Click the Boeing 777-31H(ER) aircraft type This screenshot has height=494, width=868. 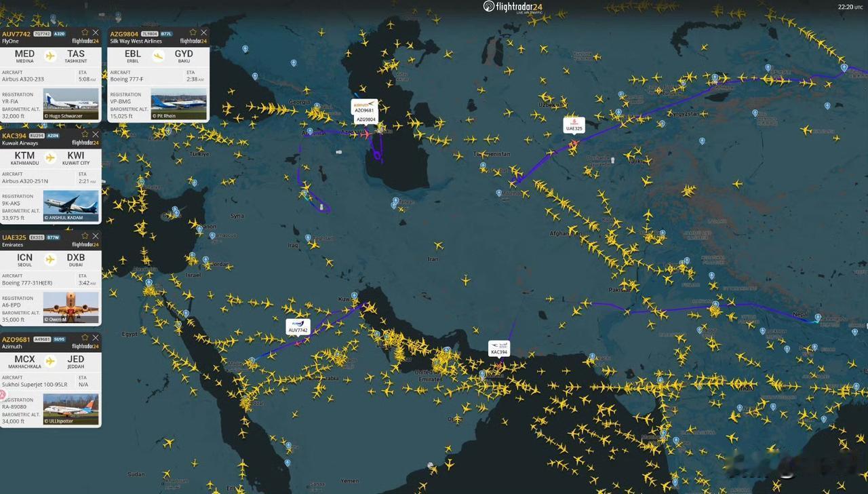[x=27, y=283]
